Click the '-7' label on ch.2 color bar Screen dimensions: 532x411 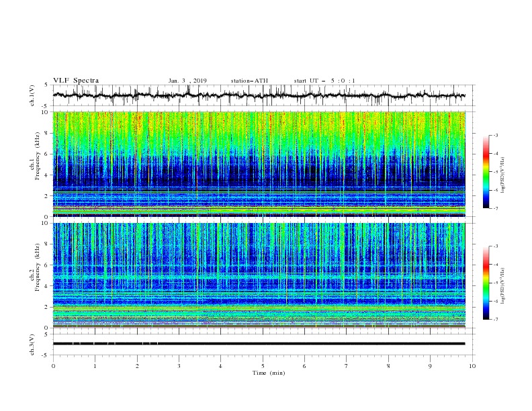495,320
